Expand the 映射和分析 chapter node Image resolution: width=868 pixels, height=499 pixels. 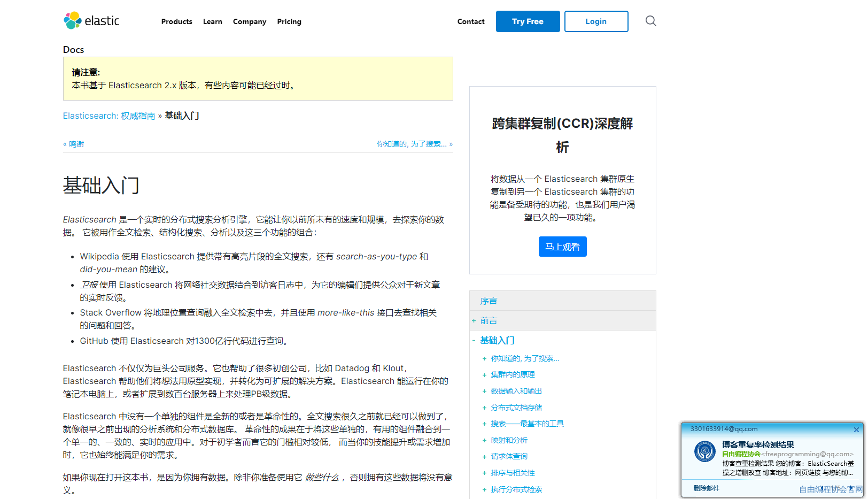point(484,441)
